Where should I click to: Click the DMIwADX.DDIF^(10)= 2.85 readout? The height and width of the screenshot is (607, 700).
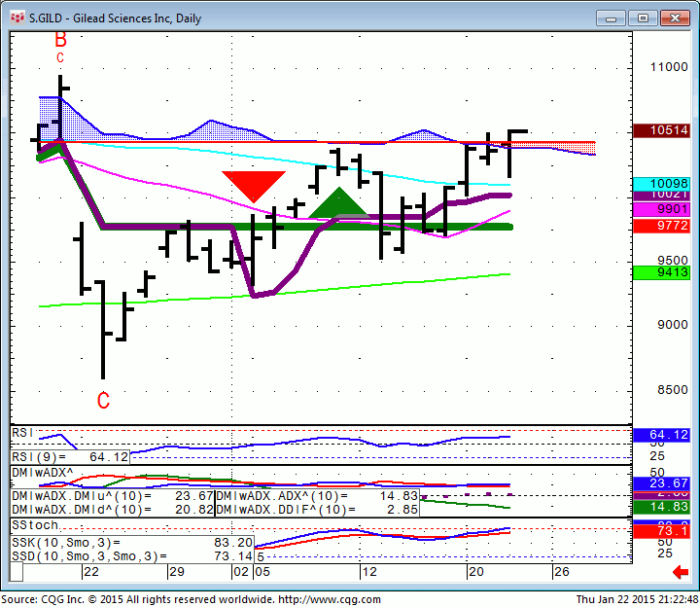317,510
